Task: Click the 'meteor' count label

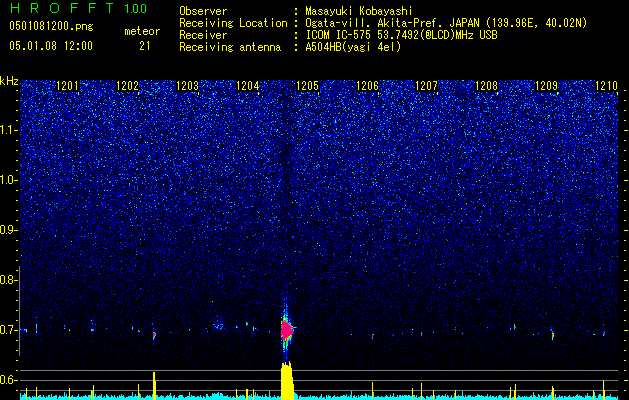Action: [142, 31]
